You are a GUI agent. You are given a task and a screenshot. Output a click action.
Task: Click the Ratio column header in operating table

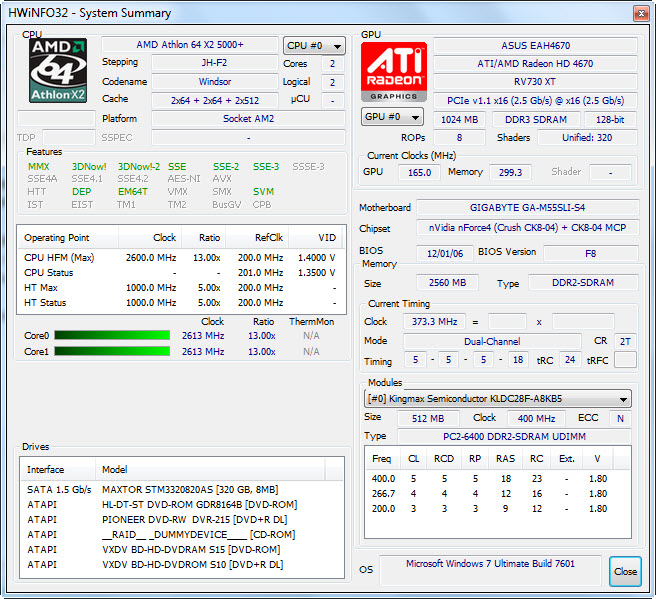coord(204,238)
